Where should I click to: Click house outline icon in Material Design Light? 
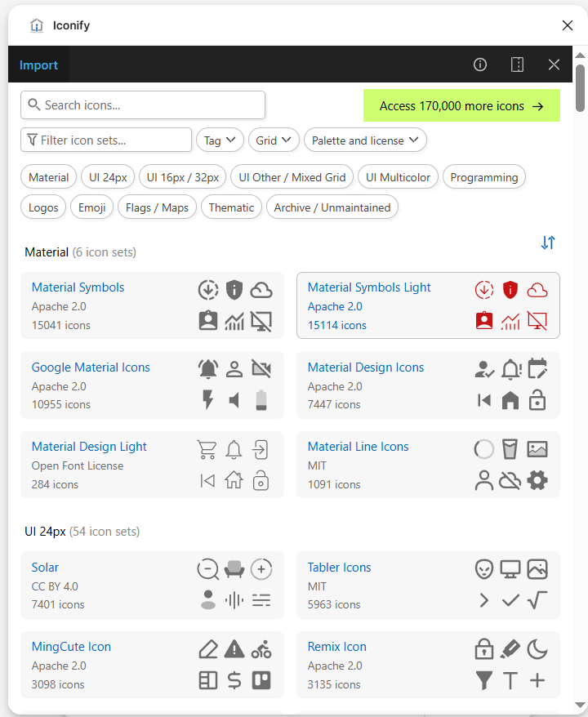pyautogui.click(x=234, y=480)
